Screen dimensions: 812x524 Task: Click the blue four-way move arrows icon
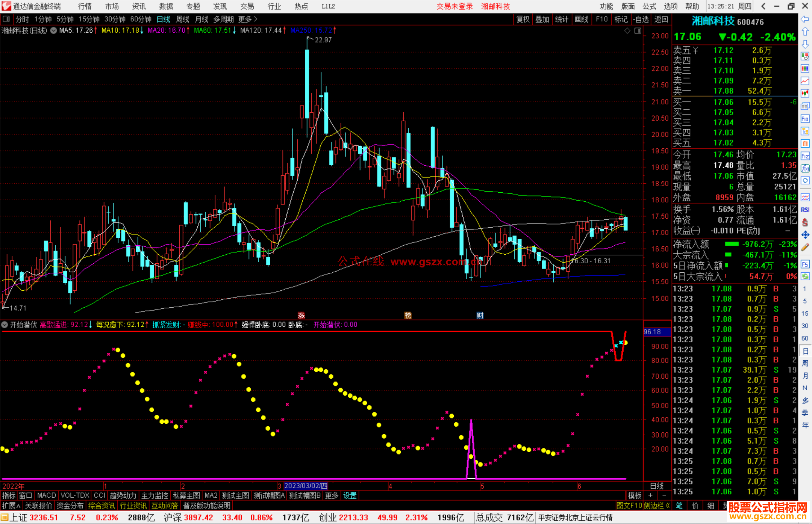coord(805,235)
